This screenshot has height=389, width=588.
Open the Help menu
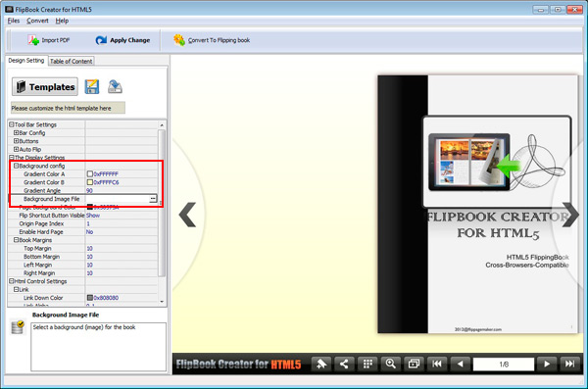(62, 21)
